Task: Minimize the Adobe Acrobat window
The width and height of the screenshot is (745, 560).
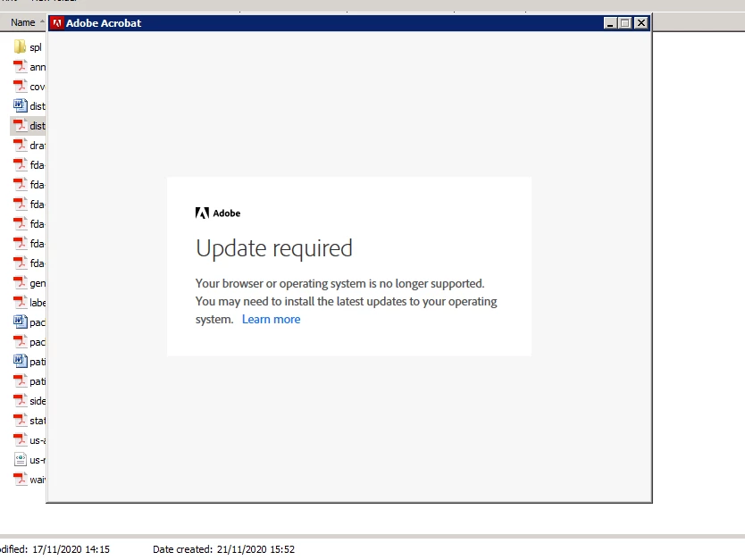Action: click(x=610, y=23)
